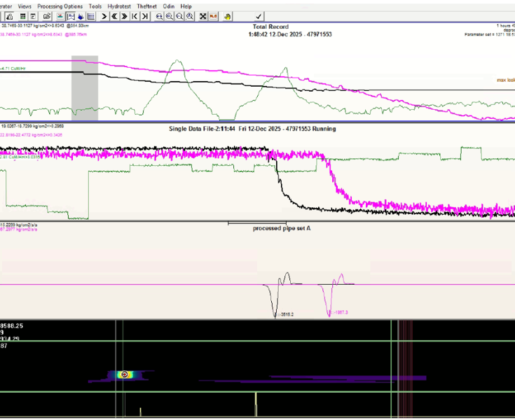The width and height of the screenshot is (515, 420).
Task: Click the double right arrow fast-forward icon
Action: click(124, 16)
